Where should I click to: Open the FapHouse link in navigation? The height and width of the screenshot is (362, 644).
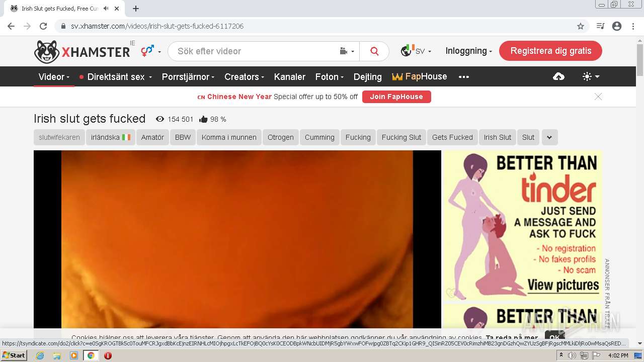click(x=420, y=76)
